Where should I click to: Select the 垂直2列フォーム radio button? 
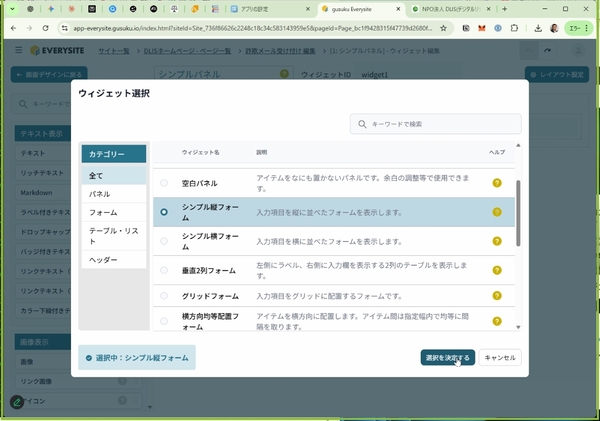(x=164, y=269)
